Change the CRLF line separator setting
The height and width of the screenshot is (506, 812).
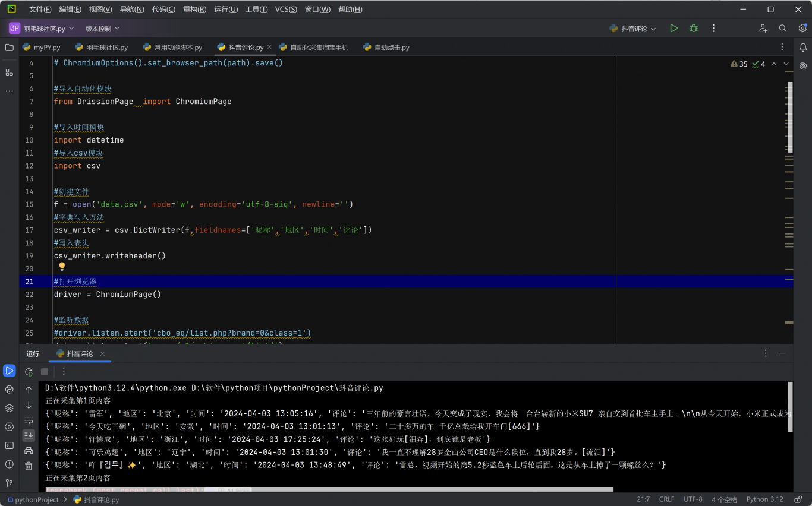tap(667, 499)
